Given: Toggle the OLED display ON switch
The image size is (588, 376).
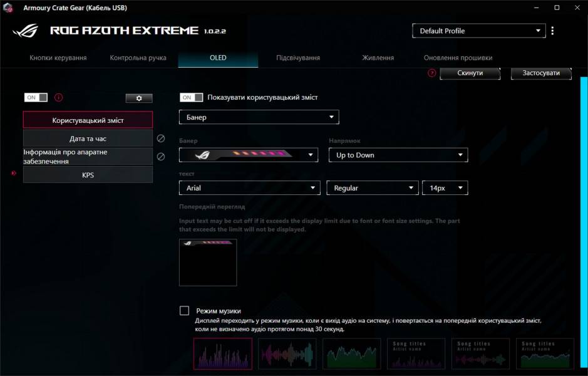Looking at the screenshot, I should pyautogui.click(x=37, y=98).
